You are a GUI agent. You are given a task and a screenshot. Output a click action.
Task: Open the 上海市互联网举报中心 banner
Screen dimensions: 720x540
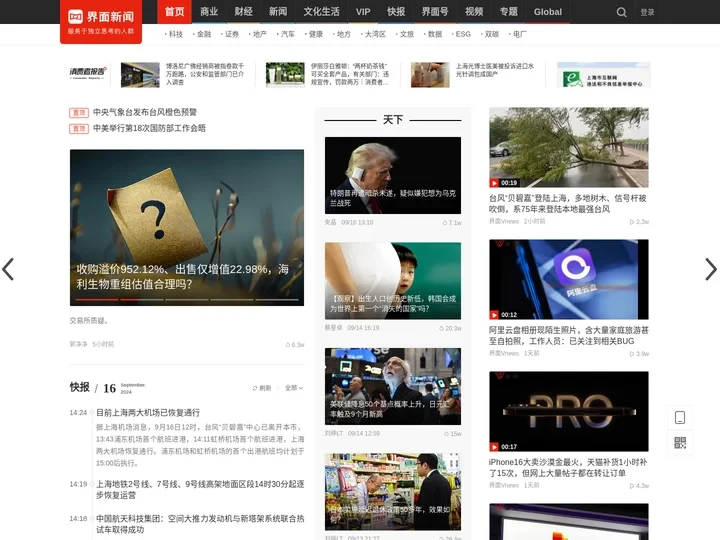point(603,75)
